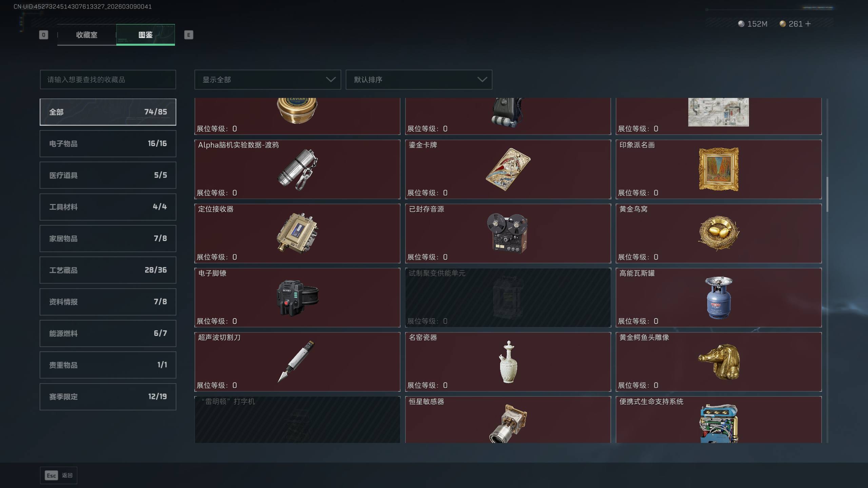Select the 图鉴 tab

pos(145,35)
